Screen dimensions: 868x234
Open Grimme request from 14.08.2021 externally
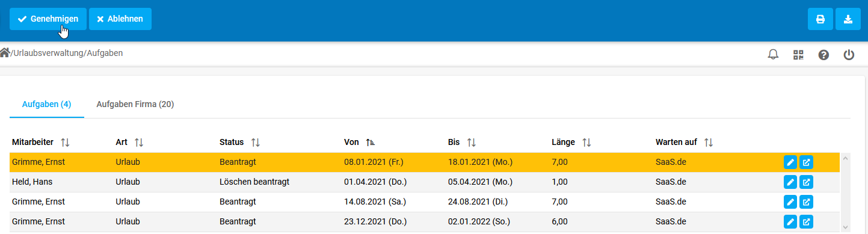click(806, 202)
